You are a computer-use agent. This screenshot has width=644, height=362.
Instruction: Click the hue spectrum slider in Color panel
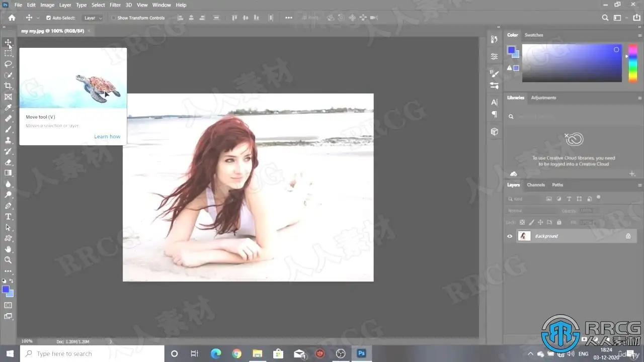click(x=632, y=63)
